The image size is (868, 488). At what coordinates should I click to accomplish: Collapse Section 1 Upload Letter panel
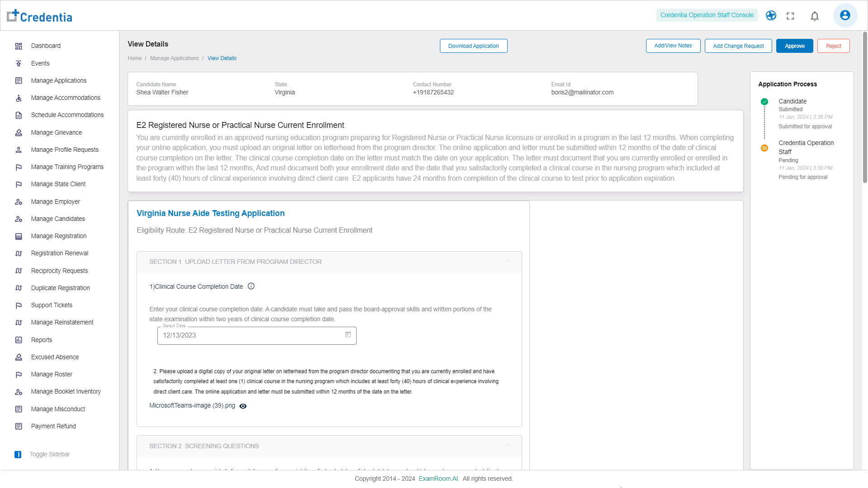[x=507, y=261]
